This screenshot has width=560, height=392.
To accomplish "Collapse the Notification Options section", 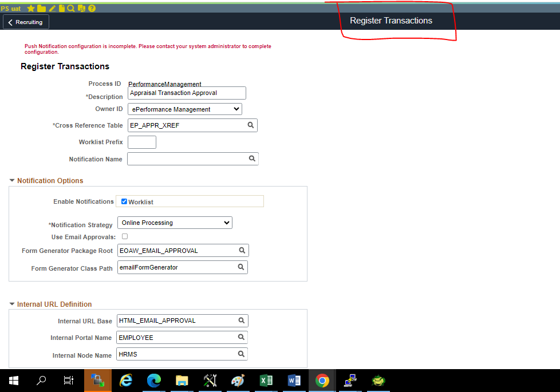I will pyautogui.click(x=12, y=181).
